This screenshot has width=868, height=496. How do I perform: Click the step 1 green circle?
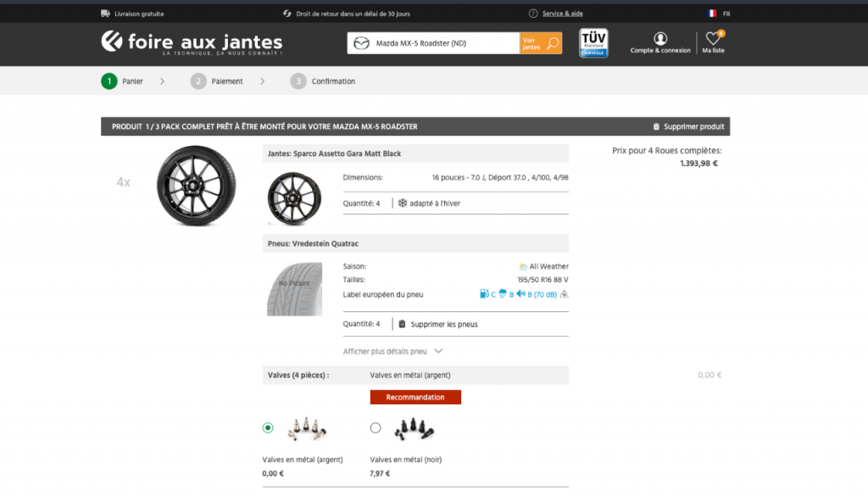coord(109,81)
